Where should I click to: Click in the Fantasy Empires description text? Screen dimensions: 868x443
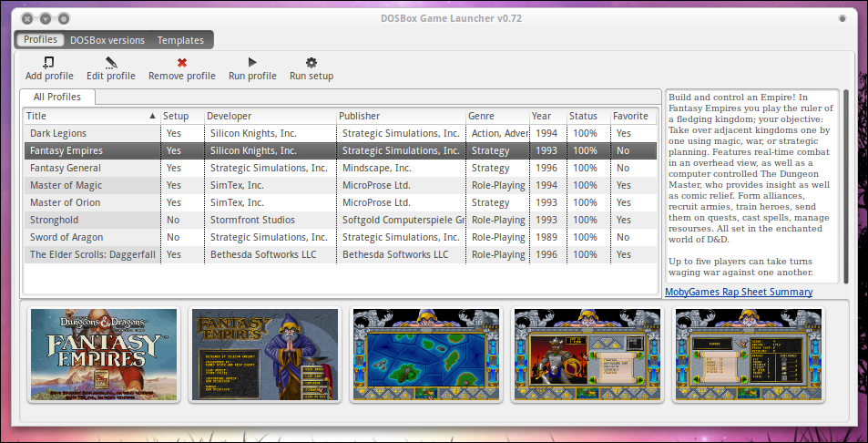[x=751, y=186]
